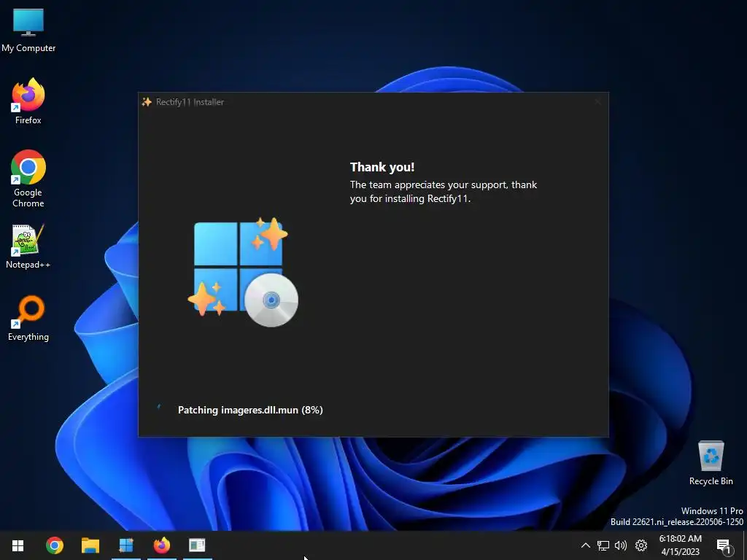Click the Rectify11 Installer title bar icon

[147, 102]
